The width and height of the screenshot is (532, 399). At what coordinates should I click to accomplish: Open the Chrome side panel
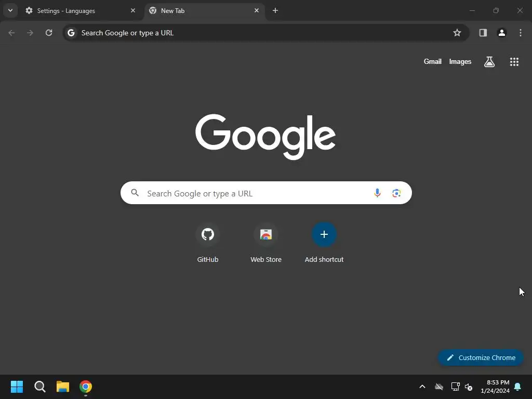483,33
